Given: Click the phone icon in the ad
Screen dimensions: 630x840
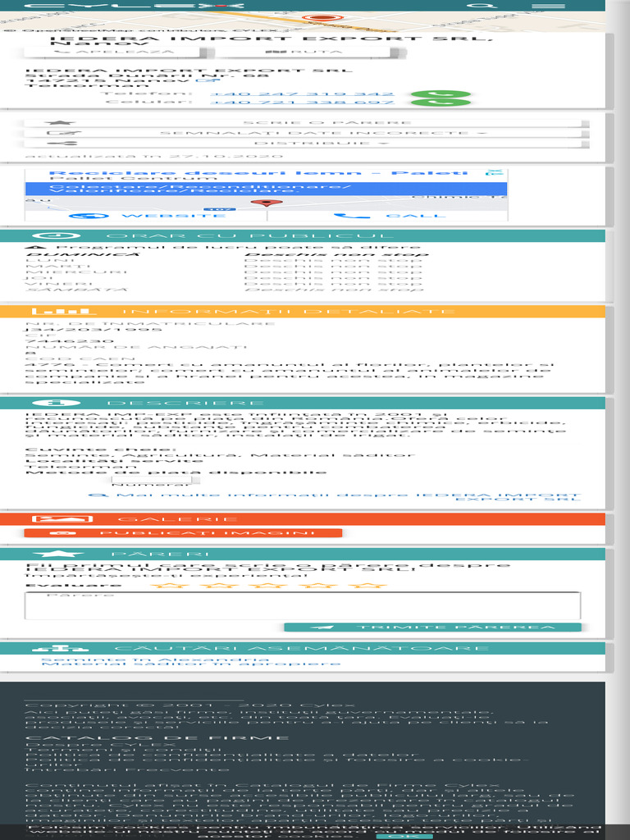Looking at the screenshot, I should pos(351,216).
